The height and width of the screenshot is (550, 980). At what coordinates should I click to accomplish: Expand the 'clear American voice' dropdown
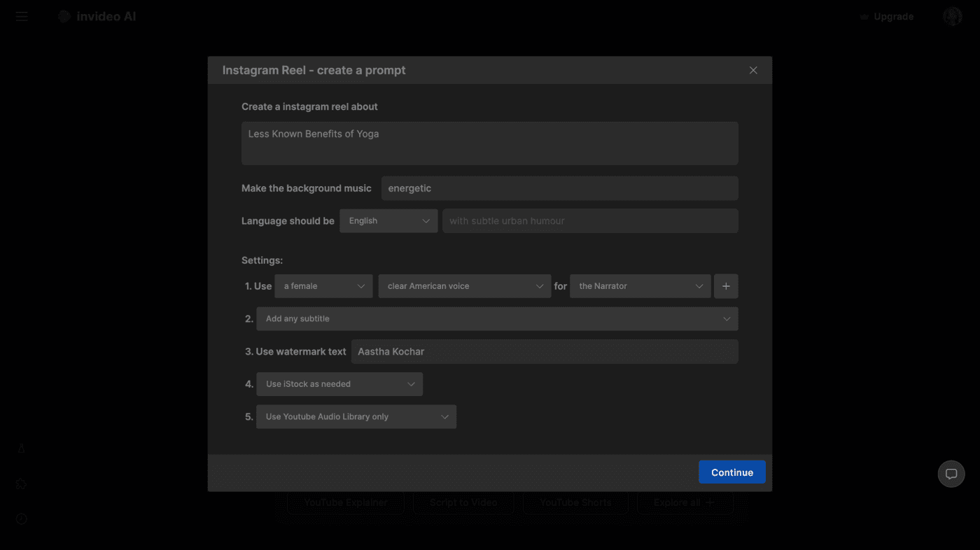[465, 286]
